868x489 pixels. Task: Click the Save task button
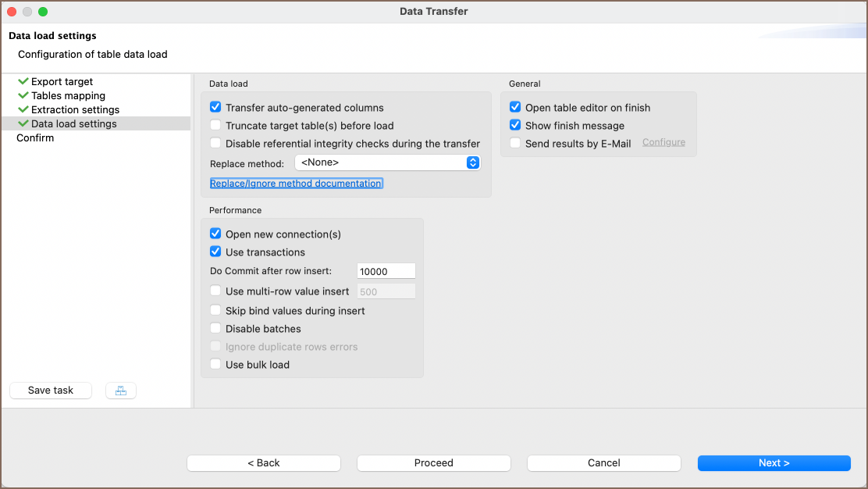51,391
